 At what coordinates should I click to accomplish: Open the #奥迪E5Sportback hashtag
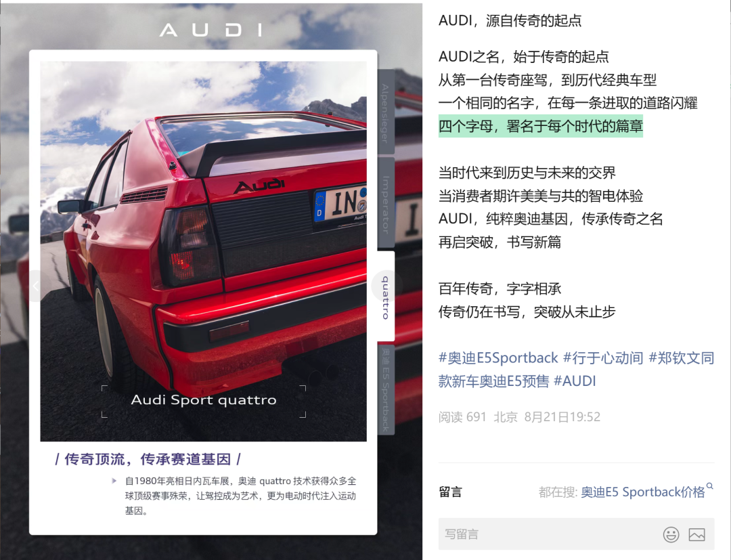[x=498, y=358]
